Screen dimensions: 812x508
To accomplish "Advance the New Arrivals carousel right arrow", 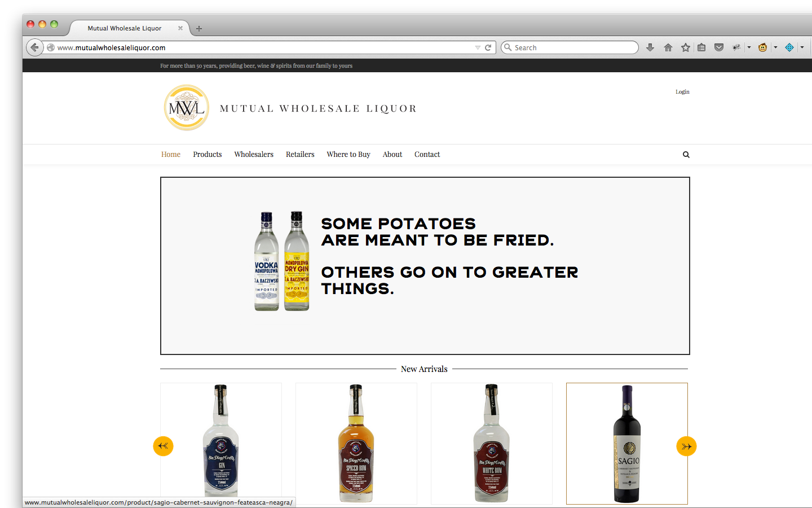I will click(x=686, y=446).
